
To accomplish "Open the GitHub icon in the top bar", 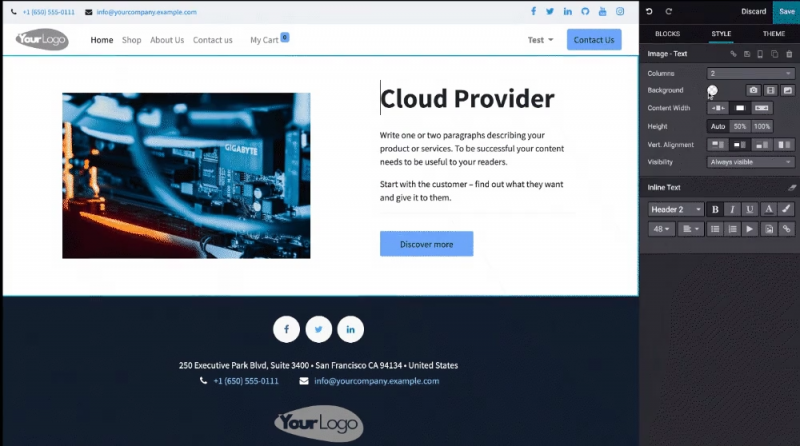I will pos(602,12).
